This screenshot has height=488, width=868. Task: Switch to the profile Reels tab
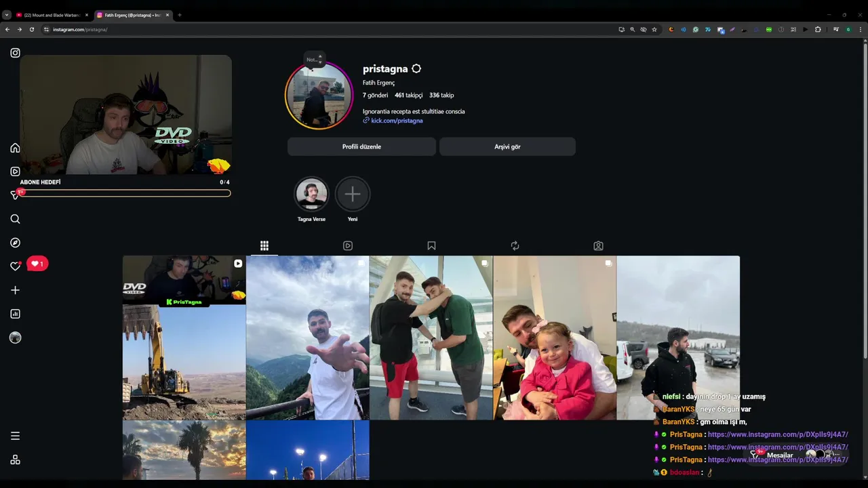[x=348, y=245]
